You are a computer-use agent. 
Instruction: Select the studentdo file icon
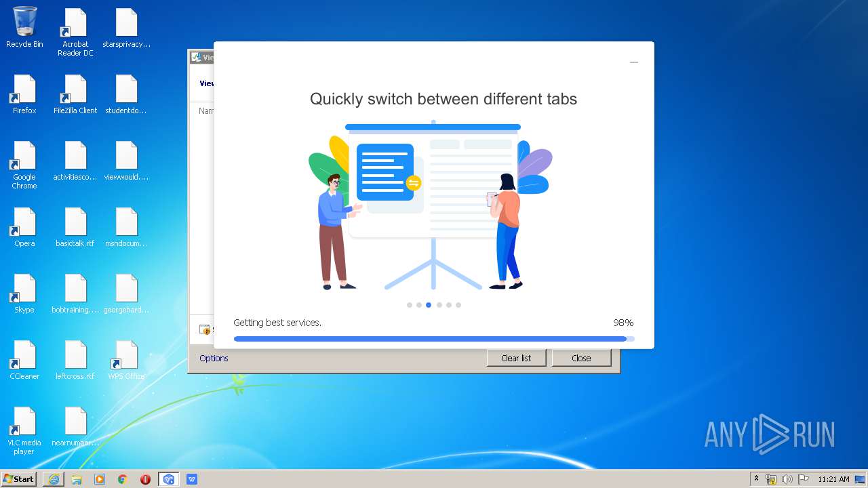point(126,94)
